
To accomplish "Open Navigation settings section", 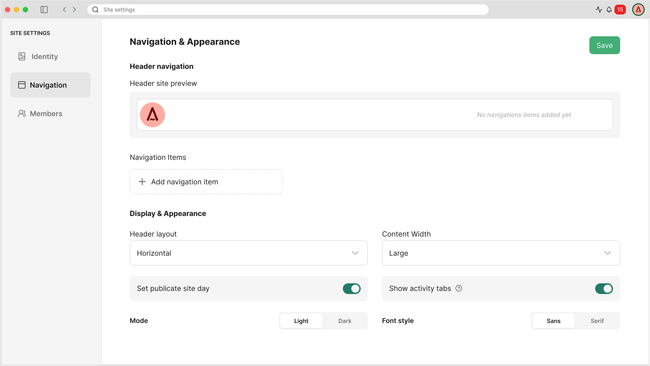I will tap(50, 85).
